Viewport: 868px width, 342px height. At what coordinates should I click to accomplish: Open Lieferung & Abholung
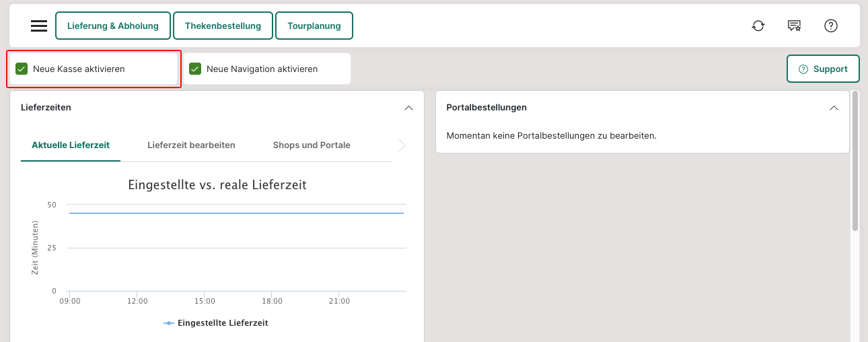pyautogui.click(x=113, y=26)
